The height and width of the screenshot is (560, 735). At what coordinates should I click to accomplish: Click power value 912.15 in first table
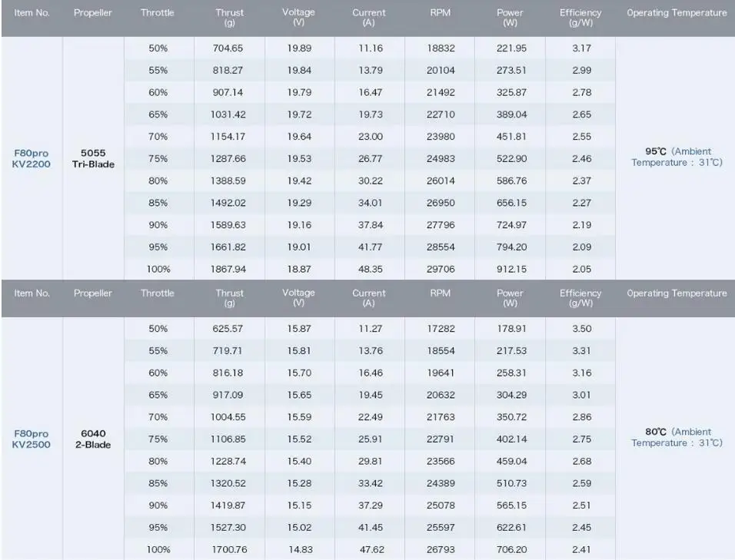[x=511, y=269]
